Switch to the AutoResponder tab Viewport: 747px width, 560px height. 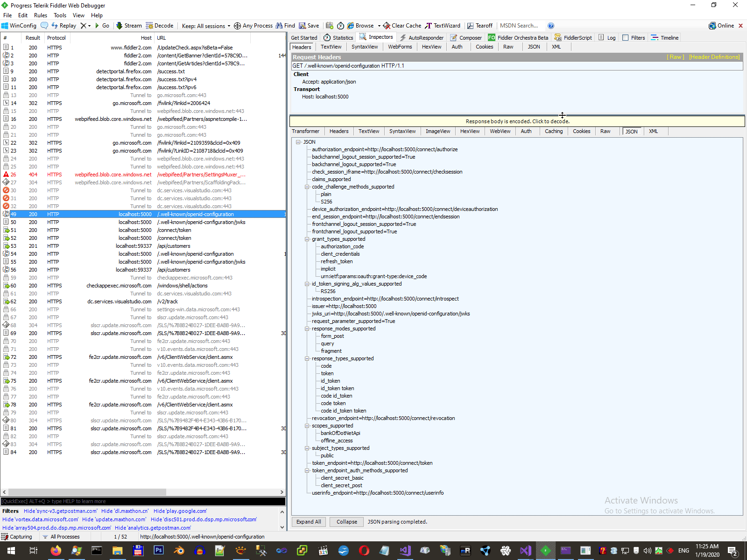pyautogui.click(x=422, y=38)
